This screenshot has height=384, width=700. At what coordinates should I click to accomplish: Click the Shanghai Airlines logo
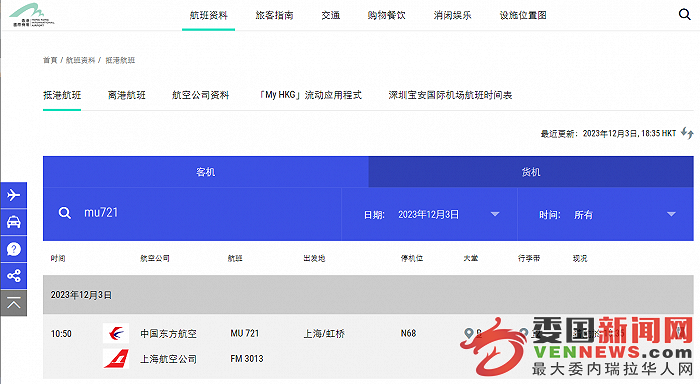(x=116, y=359)
